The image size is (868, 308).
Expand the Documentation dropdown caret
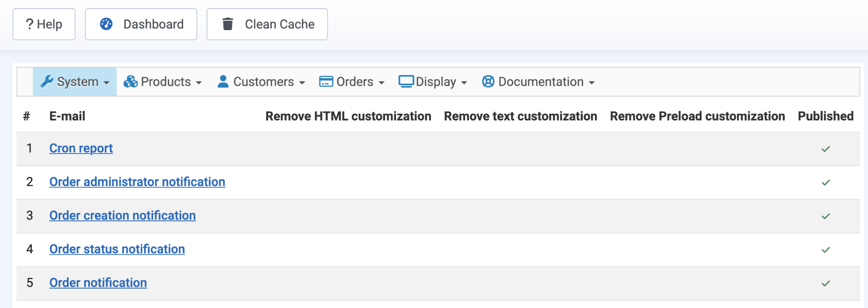[592, 83]
